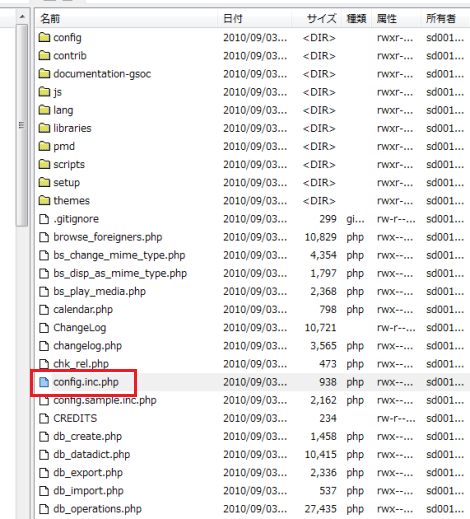Select the CREDITS file icon
The height and width of the screenshot is (519, 470).
tap(44, 418)
